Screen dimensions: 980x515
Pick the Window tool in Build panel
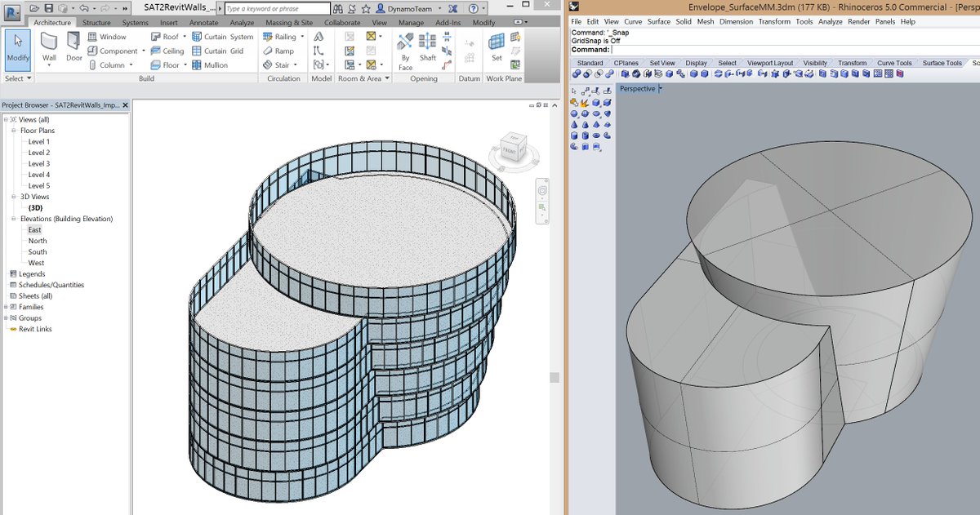click(x=107, y=37)
